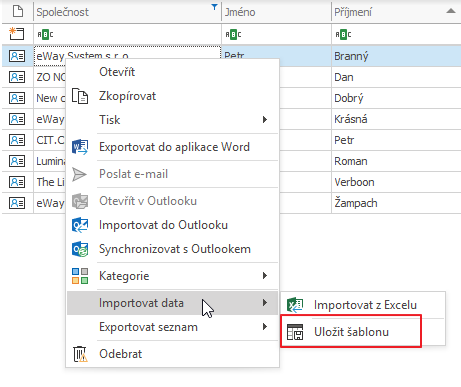Click the document icon column header
The height and width of the screenshot is (387, 461).
click(x=17, y=12)
